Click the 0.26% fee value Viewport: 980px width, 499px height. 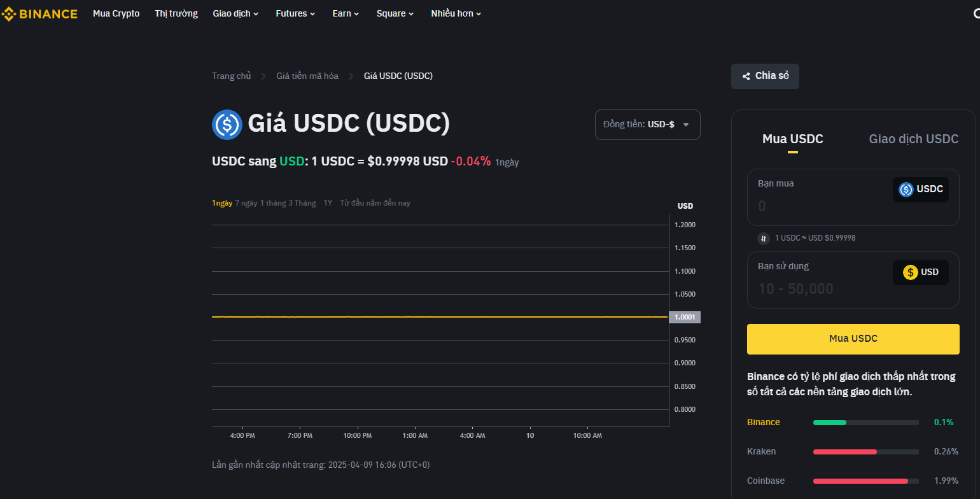click(x=946, y=452)
